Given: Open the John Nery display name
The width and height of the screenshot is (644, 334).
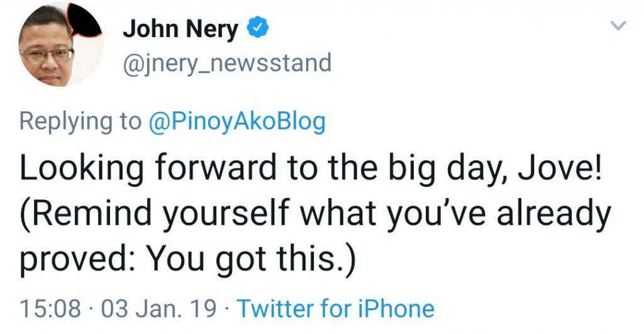Looking at the screenshot, I should (180, 29).
